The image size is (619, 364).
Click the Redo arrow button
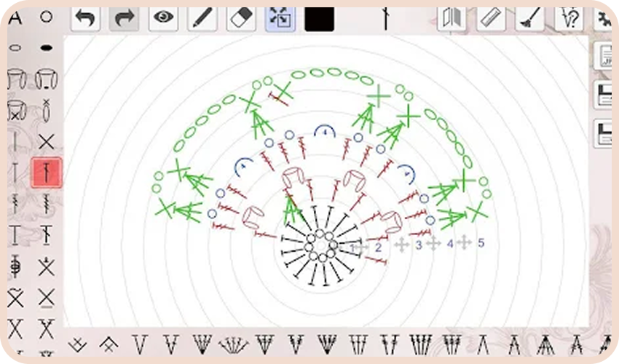124,18
